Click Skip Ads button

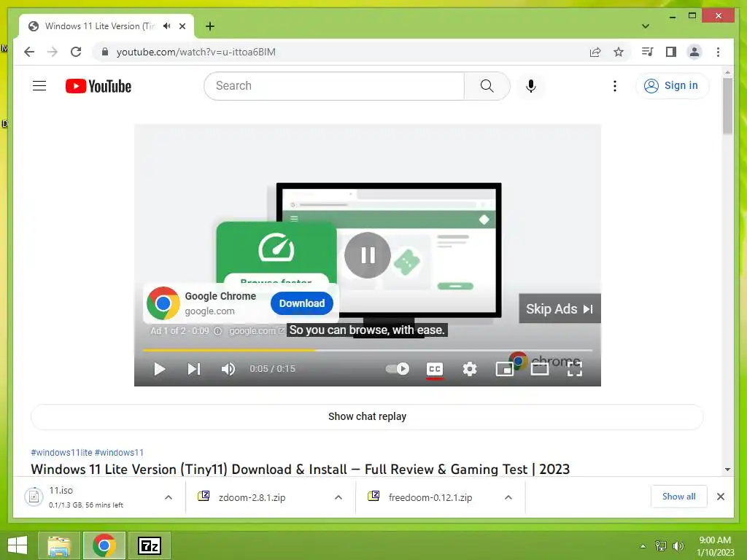click(x=560, y=308)
